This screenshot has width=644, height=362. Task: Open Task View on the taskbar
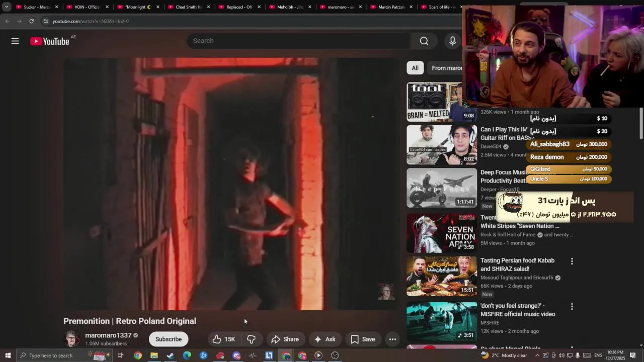click(121, 355)
